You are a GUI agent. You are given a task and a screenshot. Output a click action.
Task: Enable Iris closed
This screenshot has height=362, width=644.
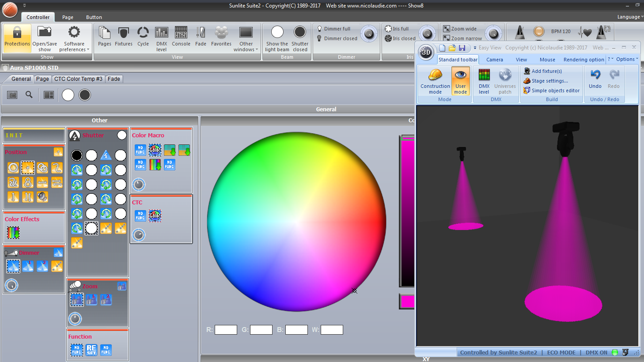pyautogui.click(x=400, y=38)
